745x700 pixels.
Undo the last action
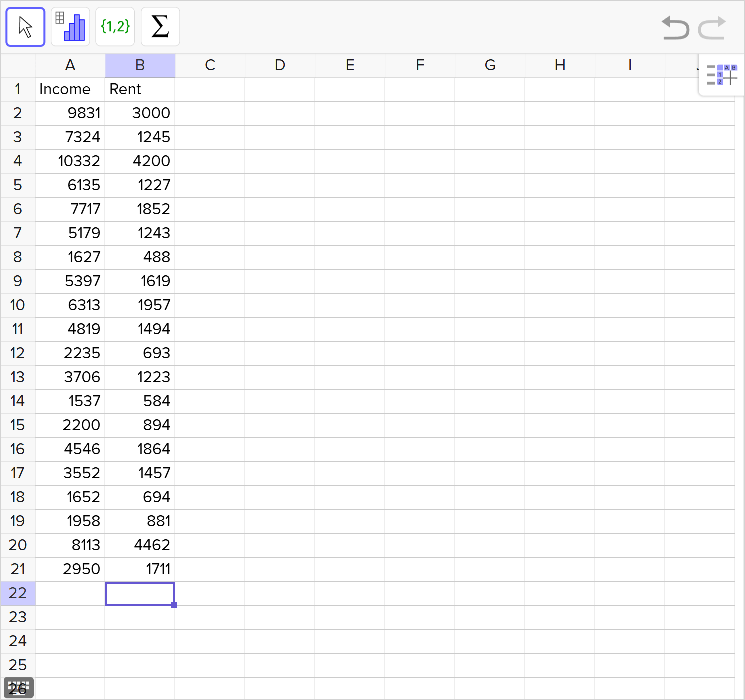pos(675,28)
